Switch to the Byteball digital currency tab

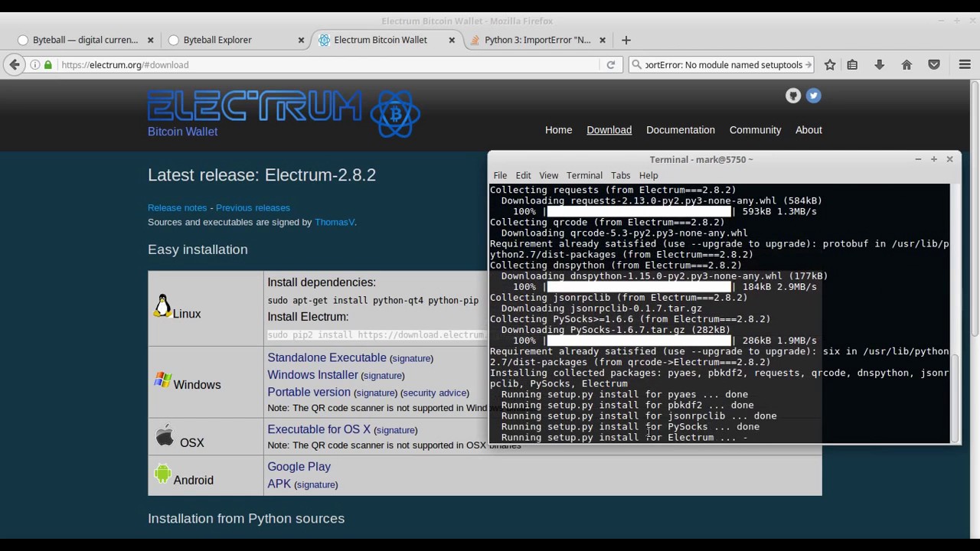(x=85, y=40)
